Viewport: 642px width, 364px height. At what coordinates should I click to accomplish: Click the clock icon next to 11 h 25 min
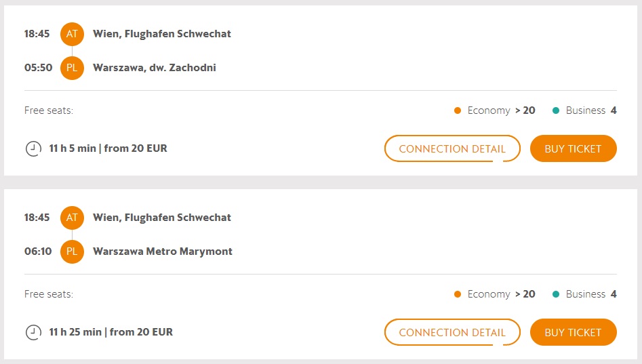click(x=33, y=332)
